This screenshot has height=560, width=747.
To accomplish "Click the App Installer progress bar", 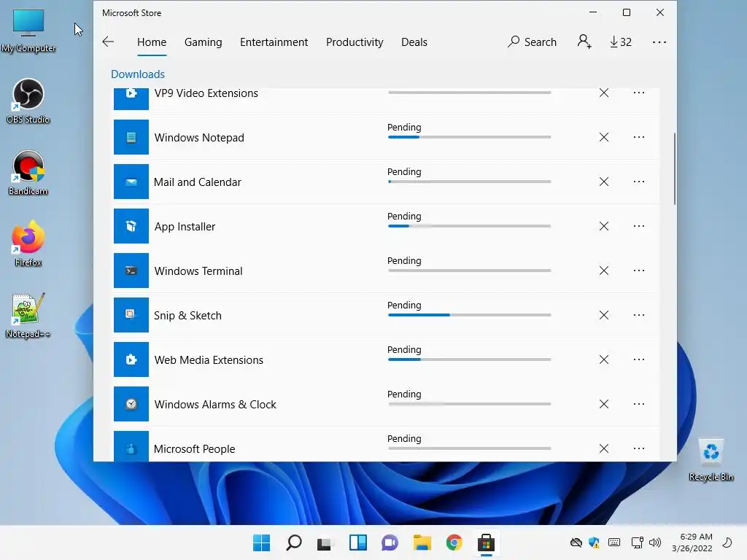I will pos(469,226).
